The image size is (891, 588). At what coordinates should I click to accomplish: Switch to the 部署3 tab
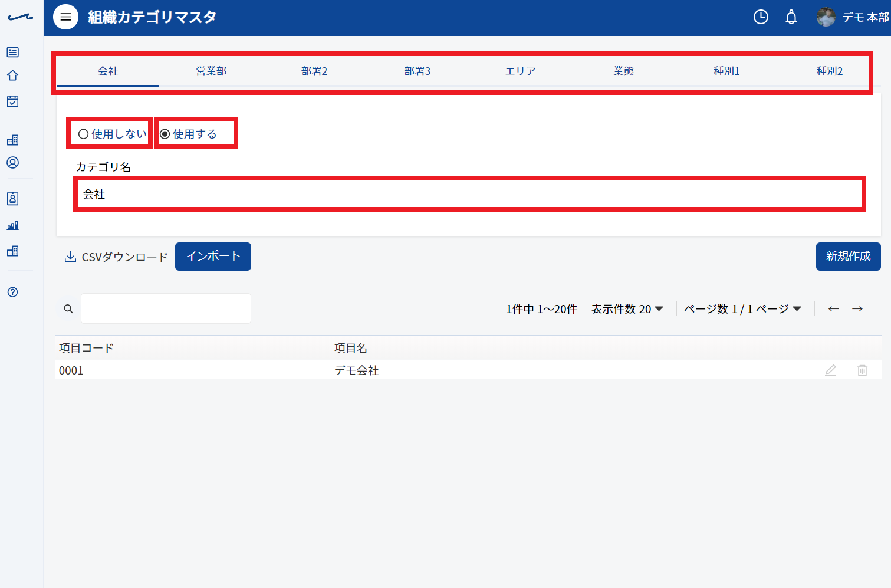[x=417, y=71]
